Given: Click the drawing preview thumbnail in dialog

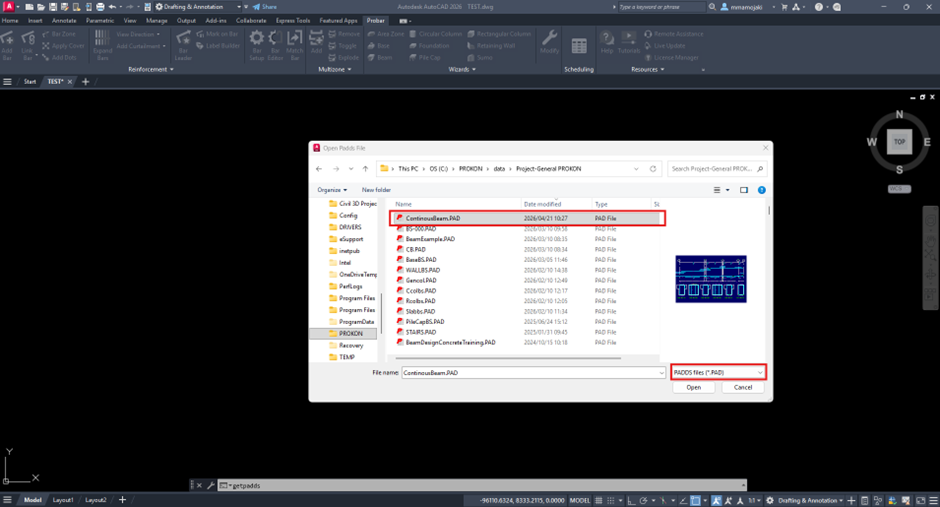Looking at the screenshot, I should (711, 279).
